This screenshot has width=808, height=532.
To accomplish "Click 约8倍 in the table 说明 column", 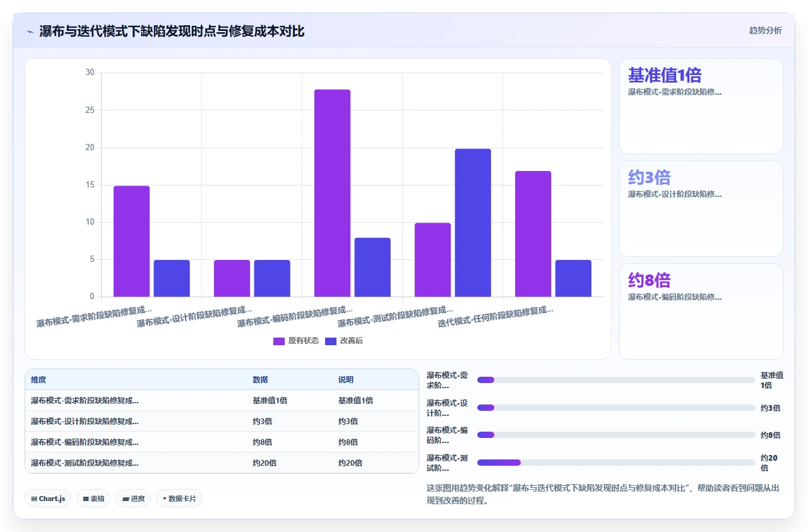I will point(348,442).
